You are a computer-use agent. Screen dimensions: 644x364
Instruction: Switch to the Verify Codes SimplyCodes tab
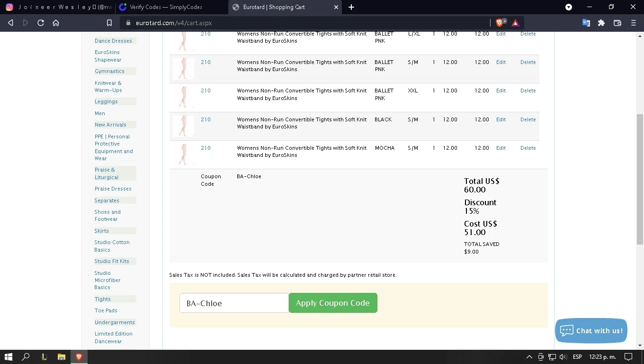click(x=171, y=7)
